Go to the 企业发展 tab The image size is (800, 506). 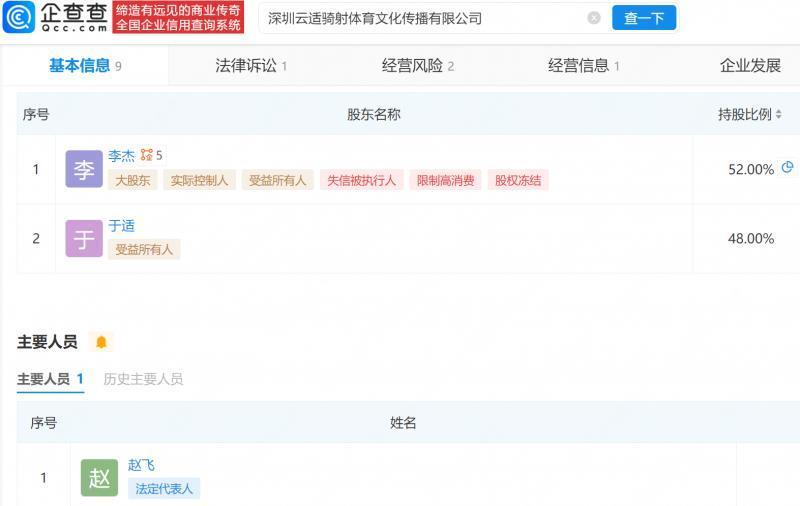[750, 66]
